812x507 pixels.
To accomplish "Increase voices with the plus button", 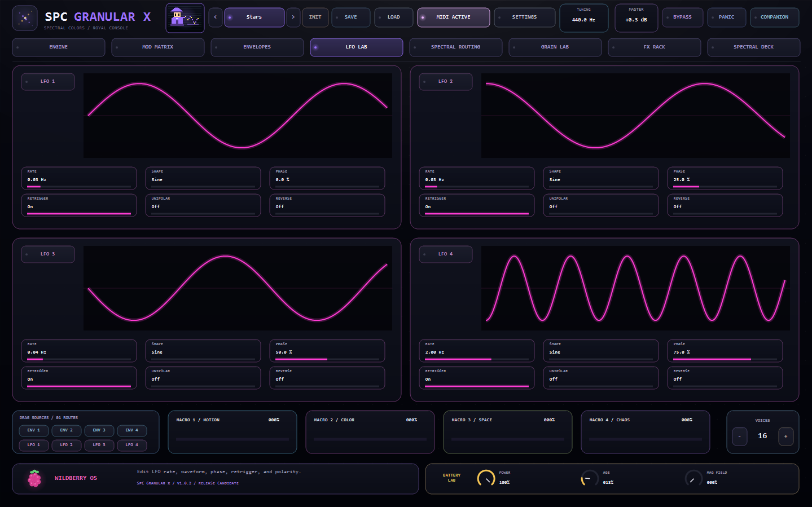I will coord(786,436).
